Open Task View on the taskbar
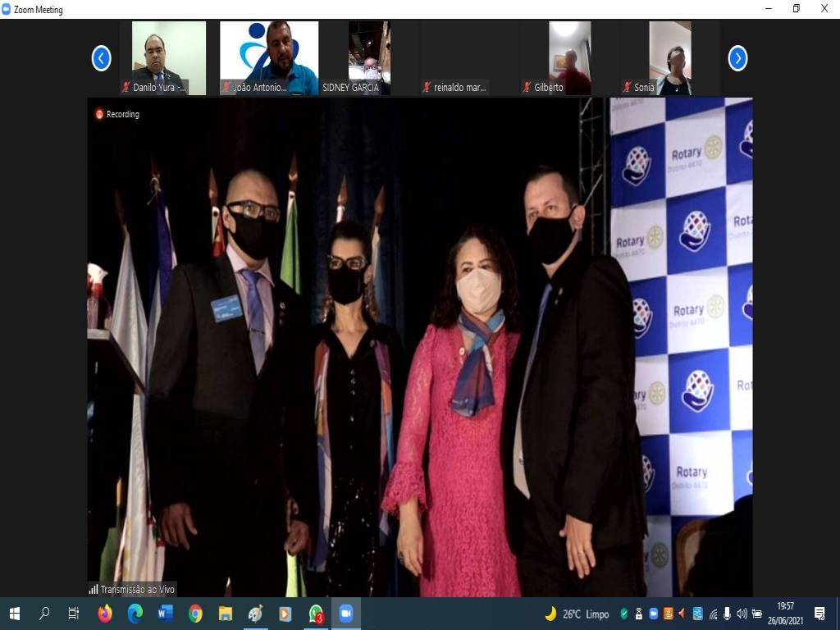The height and width of the screenshot is (630, 840). pos(74,614)
